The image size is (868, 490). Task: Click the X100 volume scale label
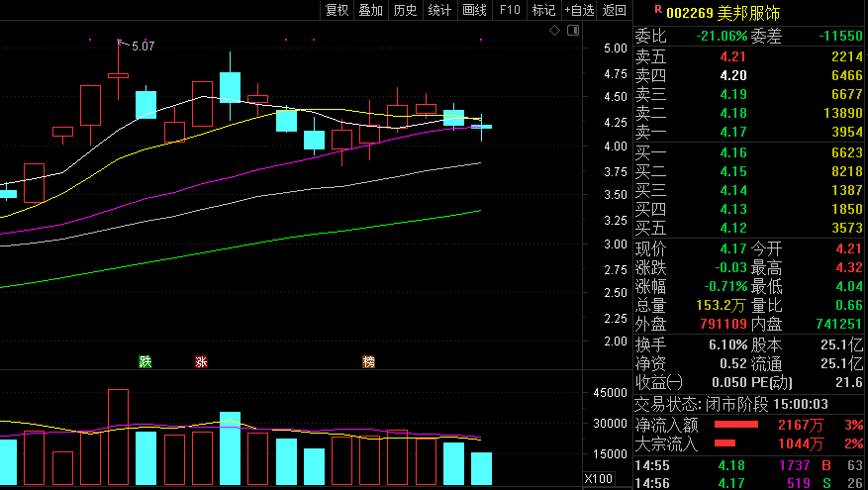(x=598, y=479)
